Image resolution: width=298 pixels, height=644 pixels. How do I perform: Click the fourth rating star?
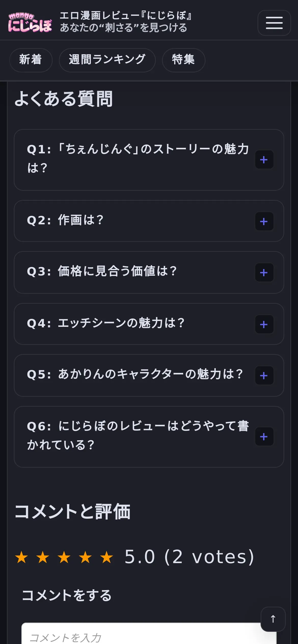(85, 557)
